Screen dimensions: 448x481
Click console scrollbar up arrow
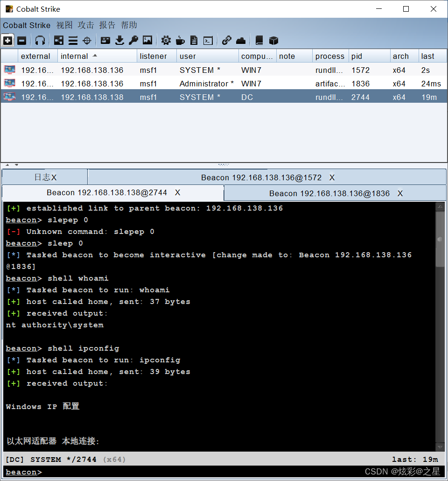coord(440,207)
